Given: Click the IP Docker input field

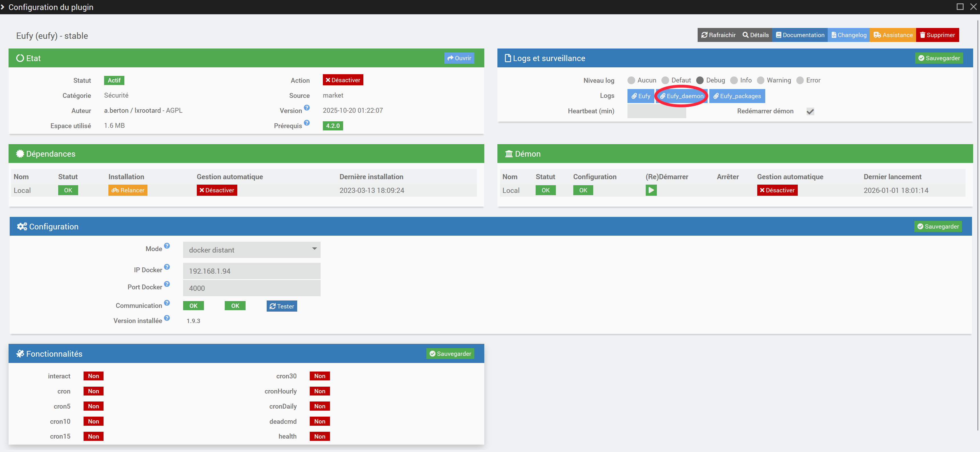Looking at the screenshot, I should [252, 271].
